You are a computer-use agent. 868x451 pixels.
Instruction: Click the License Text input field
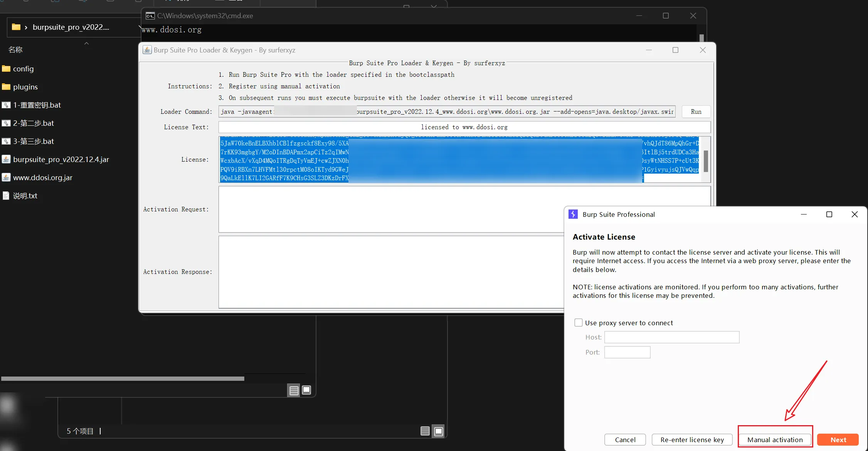464,127
